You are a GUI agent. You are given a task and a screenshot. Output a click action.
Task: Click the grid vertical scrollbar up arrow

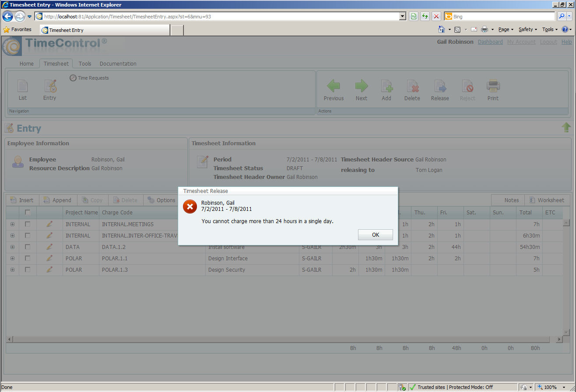[x=566, y=223]
